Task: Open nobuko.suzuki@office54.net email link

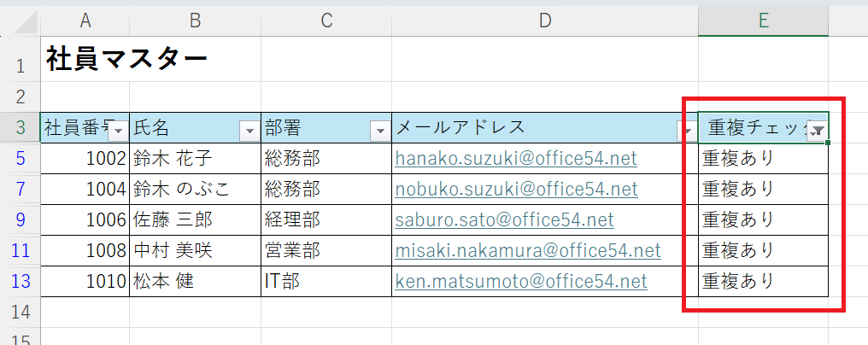Action: (517, 190)
